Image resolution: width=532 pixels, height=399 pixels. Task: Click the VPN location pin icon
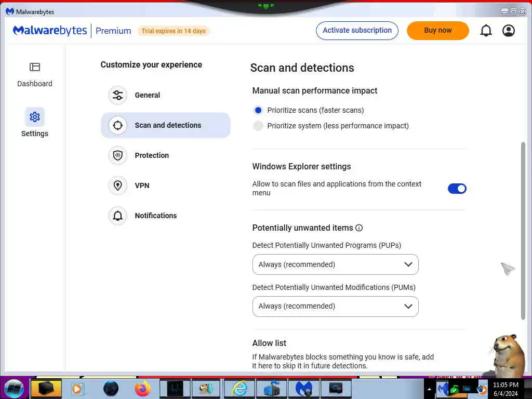pos(118,185)
